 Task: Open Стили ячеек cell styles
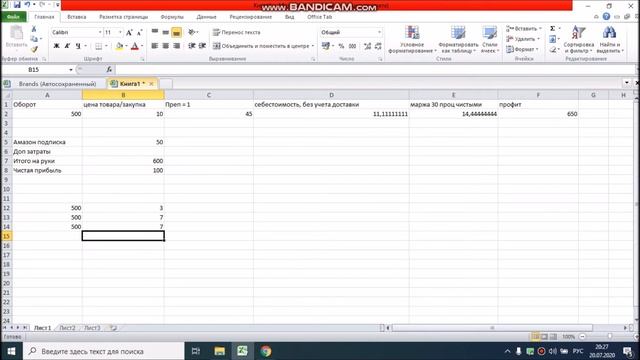489,39
